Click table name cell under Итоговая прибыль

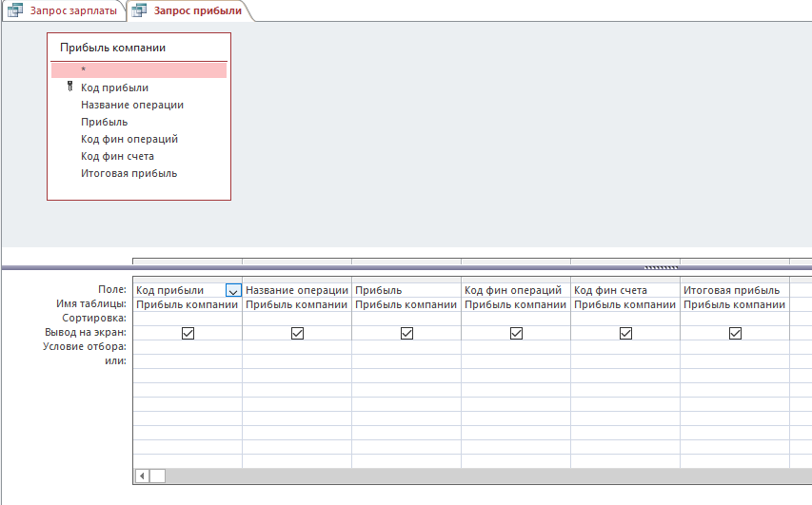coord(734,304)
